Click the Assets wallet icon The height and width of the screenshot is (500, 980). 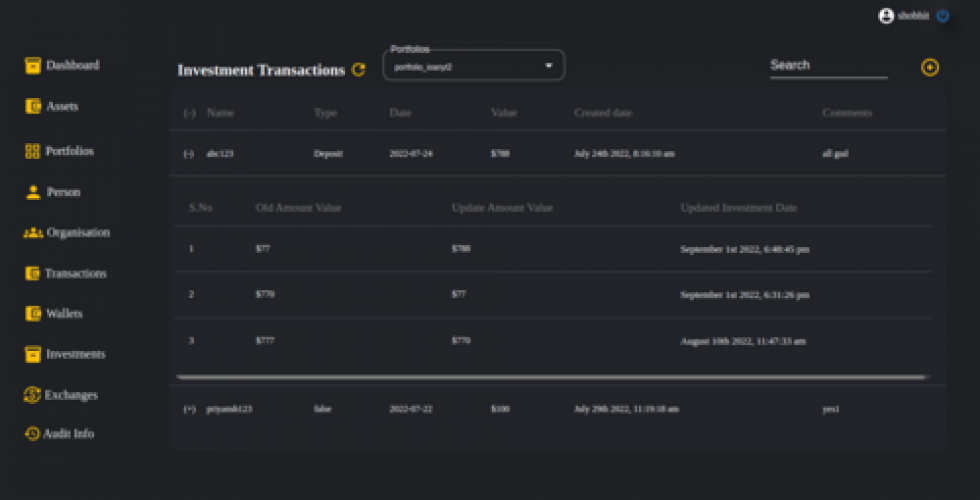(x=32, y=106)
